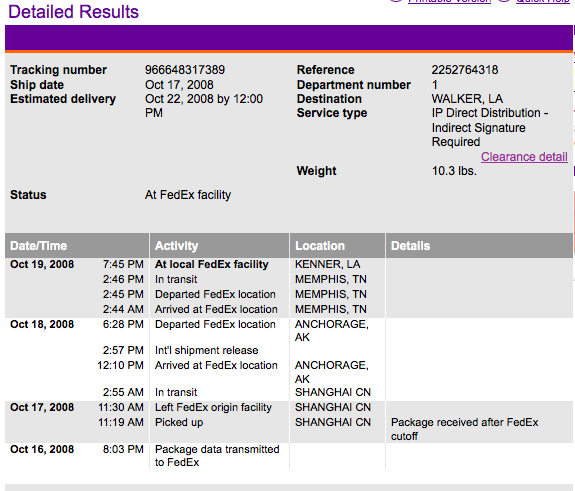
Task: Select the KENNER, LA location cell
Action: tap(327, 264)
